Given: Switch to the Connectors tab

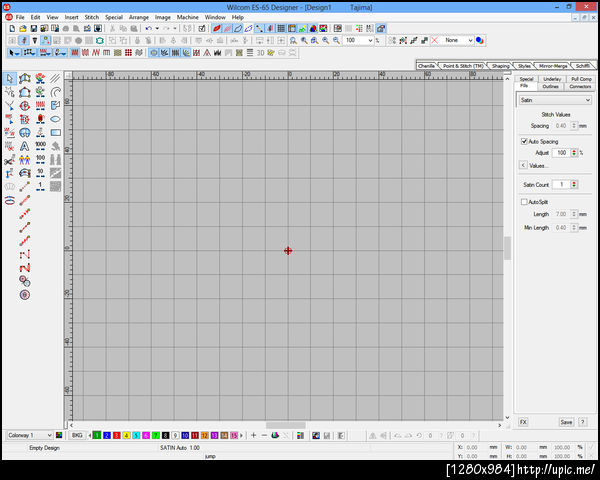Looking at the screenshot, I should tap(580, 87).
